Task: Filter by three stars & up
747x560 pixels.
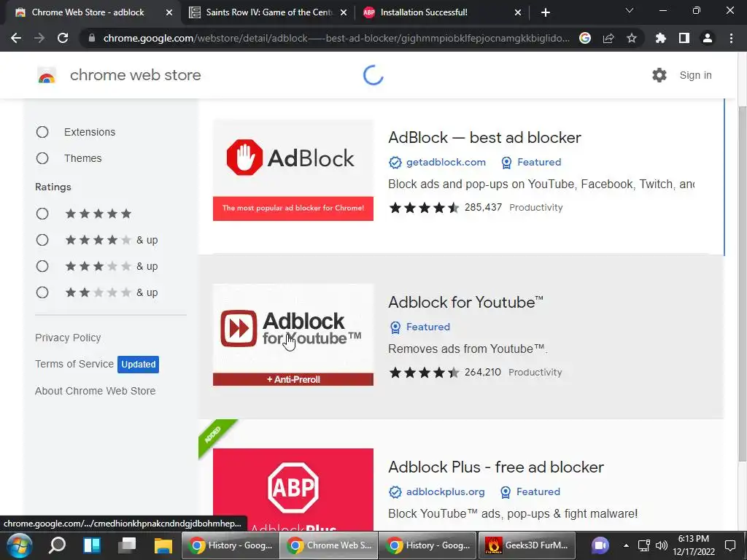Action: (42, 266)
